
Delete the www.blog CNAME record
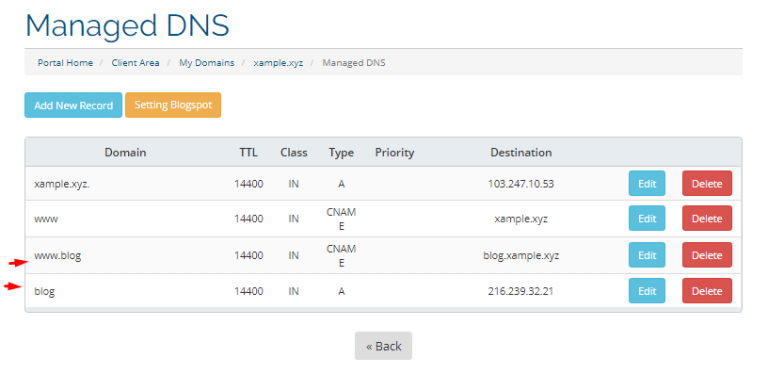[x=707, y=255]
